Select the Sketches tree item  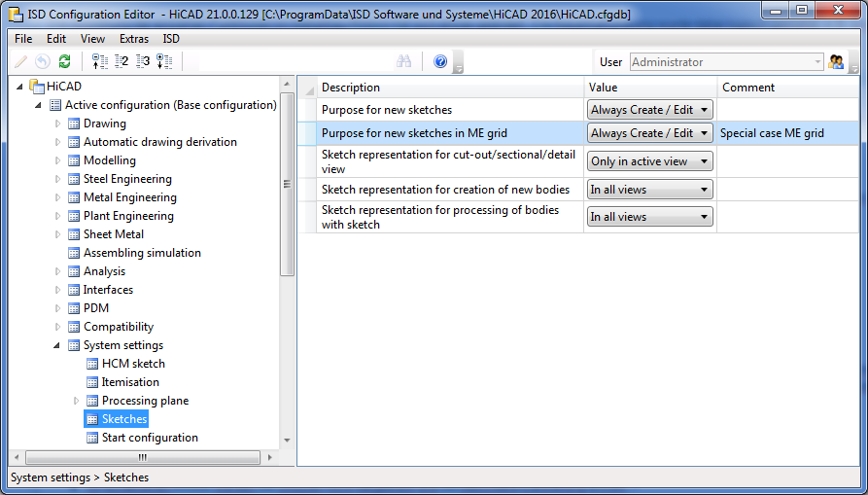click(117, 419)
